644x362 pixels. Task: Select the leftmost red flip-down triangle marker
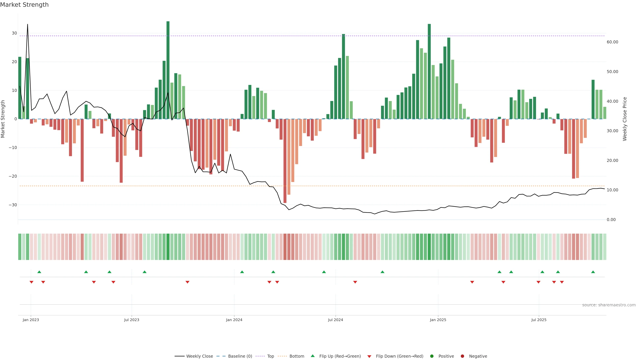point(32,282)
